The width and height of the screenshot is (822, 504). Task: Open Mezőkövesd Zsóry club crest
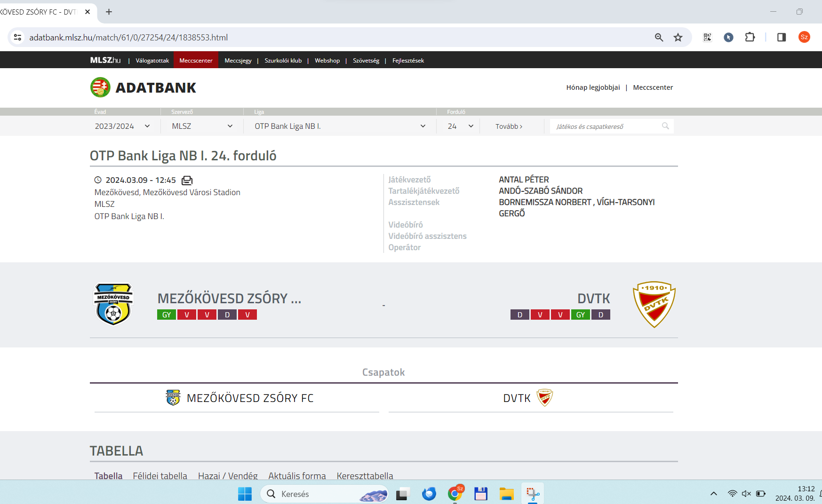pos(113,304)
